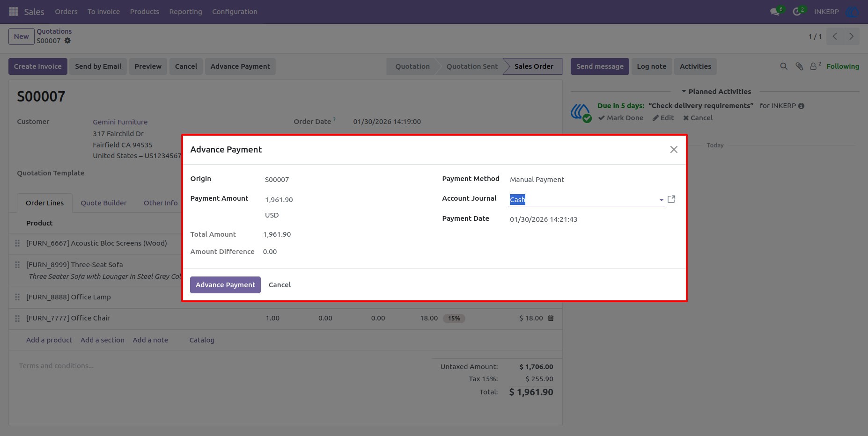
Task: Open the conversations messages icon
Action: (775, 12)
